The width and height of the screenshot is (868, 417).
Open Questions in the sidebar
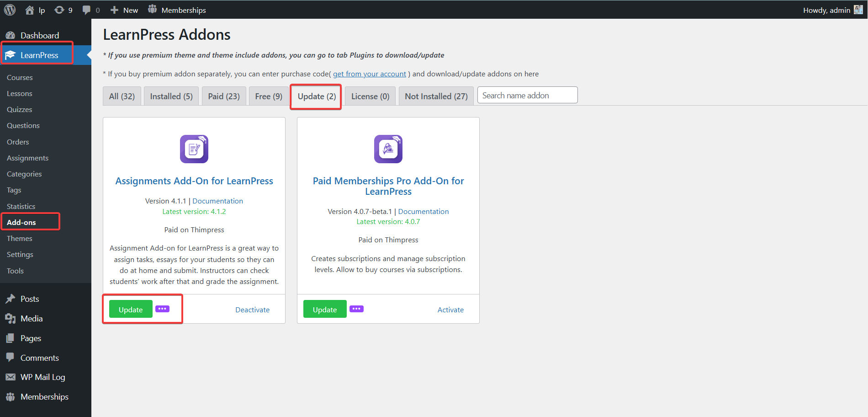(23, 125)
